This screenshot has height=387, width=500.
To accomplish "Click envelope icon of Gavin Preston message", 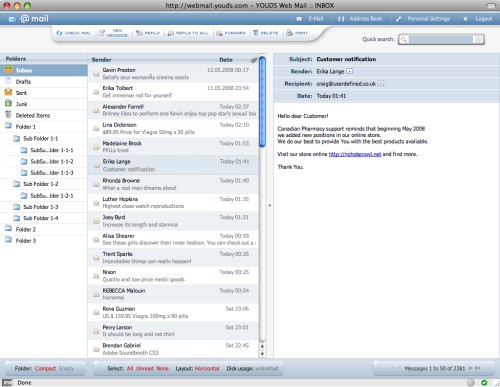I will coord(96,74).
